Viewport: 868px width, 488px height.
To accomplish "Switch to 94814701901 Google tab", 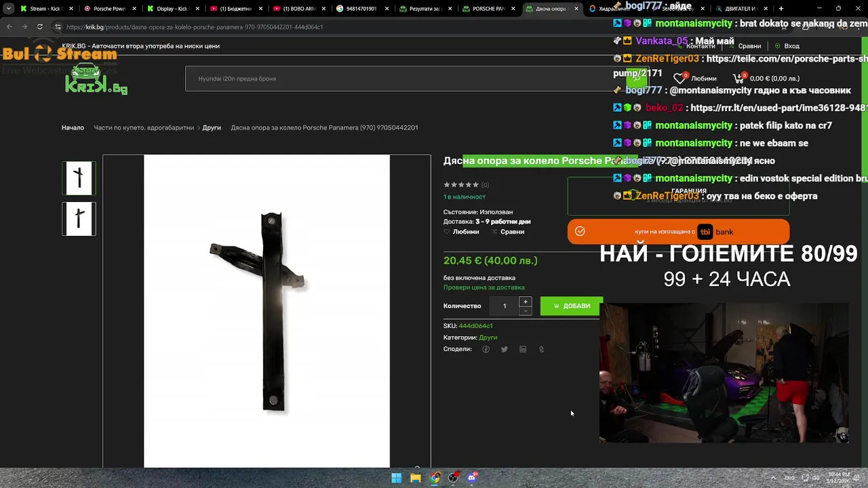I will [361, 9].
